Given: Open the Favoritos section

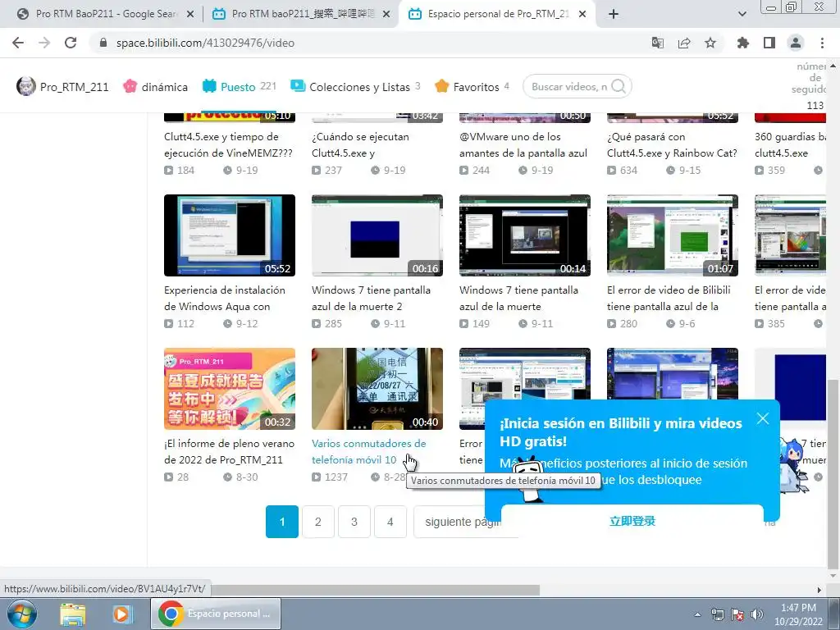Looking at the screenshot, I should click(472, 87).
